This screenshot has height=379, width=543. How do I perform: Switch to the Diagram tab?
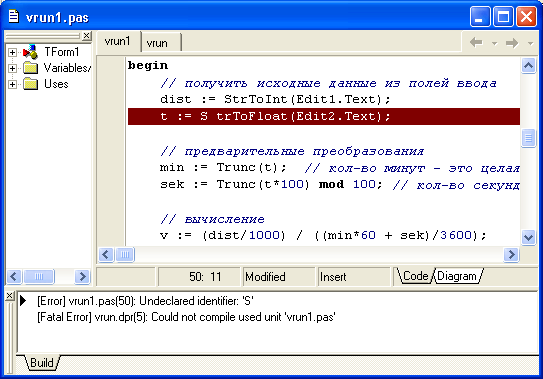[457, 276]
